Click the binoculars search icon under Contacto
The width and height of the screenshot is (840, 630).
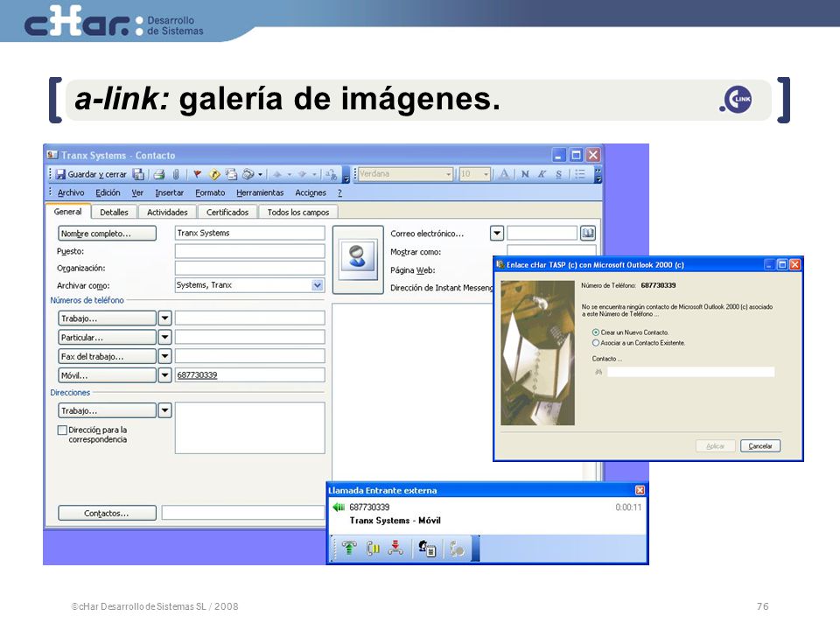598,372
